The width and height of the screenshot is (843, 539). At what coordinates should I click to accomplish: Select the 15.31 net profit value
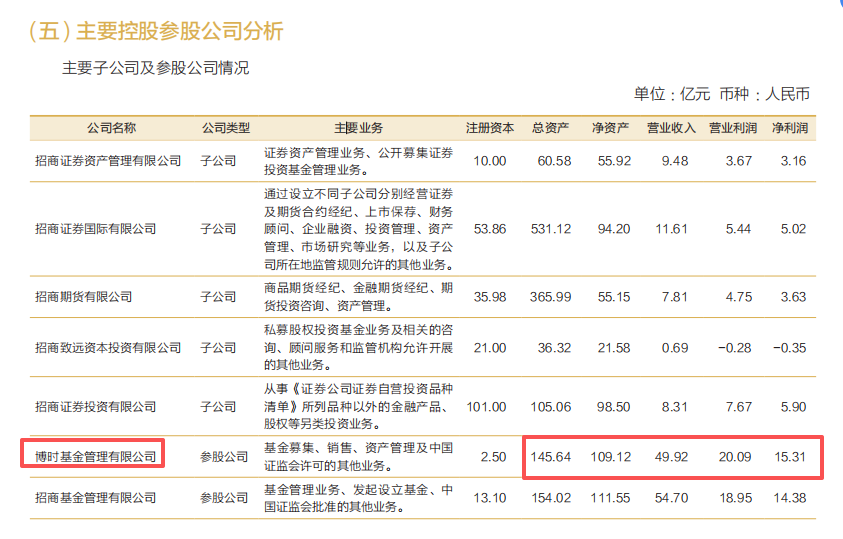tap(792, 457)
